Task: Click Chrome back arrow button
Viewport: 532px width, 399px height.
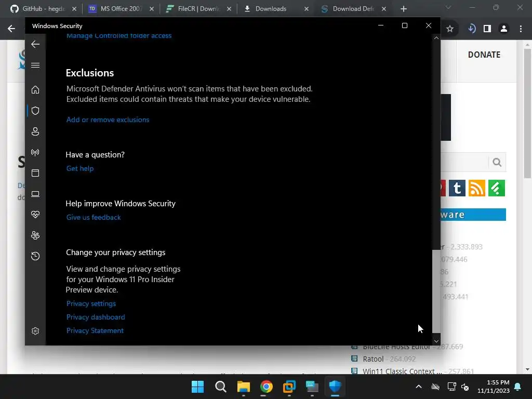Action: click(x=11, y=29)
